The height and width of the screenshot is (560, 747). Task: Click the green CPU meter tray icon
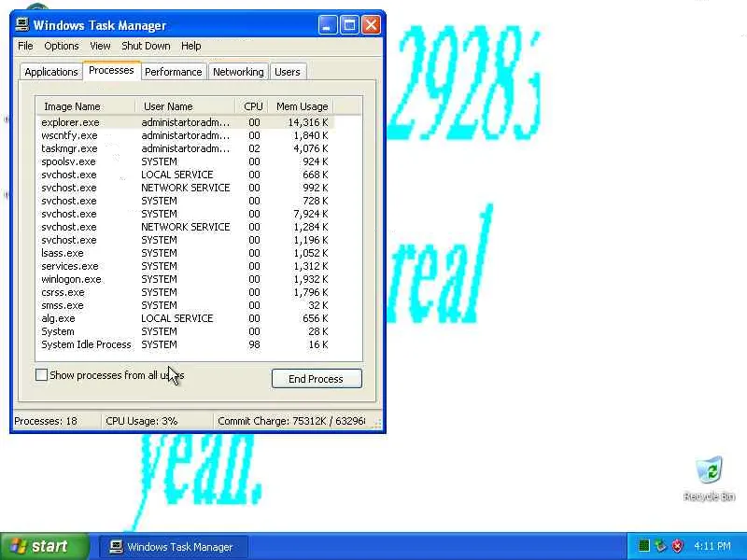643,545
